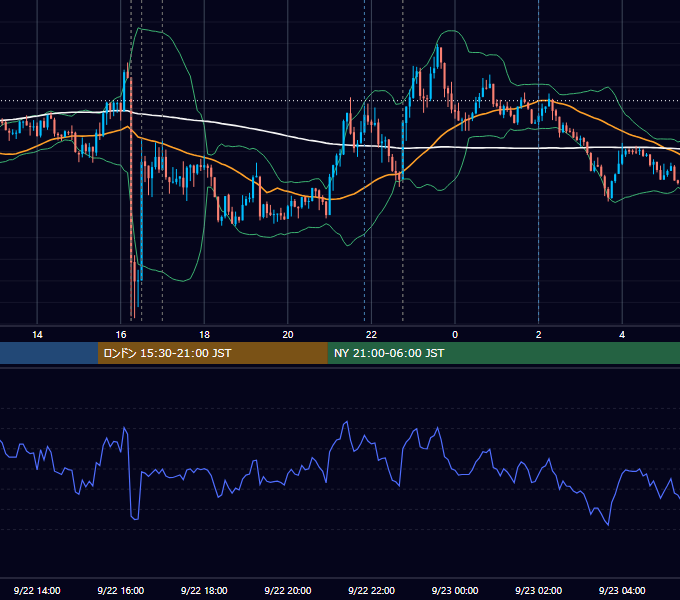
Task: Click hour label 20 on time axis
Action: coord(288,335)
